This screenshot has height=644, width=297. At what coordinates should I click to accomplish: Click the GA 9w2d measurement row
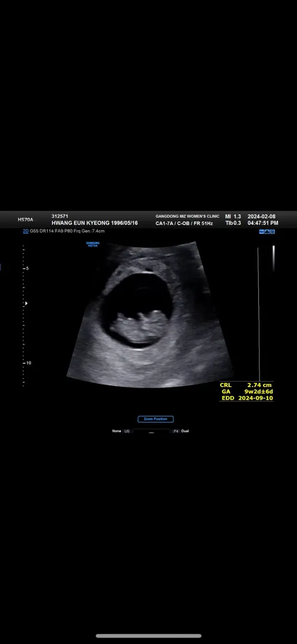tap(246, 392)
